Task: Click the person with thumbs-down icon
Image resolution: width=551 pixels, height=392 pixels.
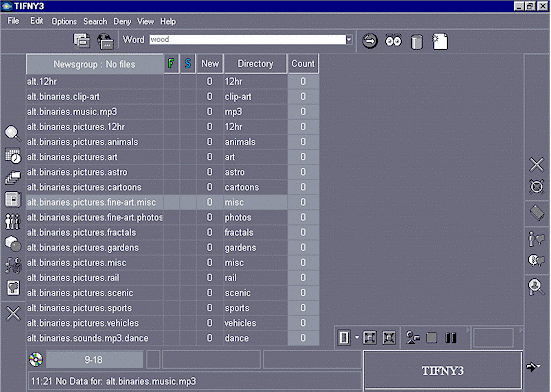Action: point(536,239)
